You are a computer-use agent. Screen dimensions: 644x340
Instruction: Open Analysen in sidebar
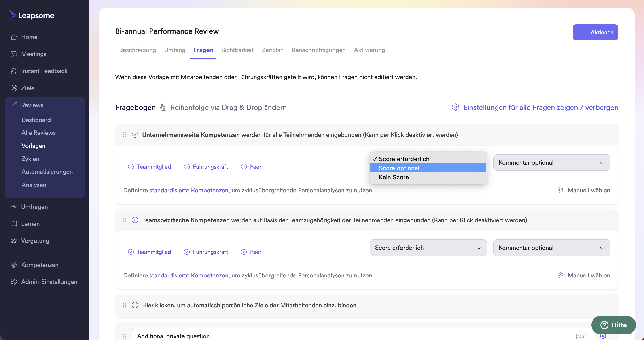point(34,185)
